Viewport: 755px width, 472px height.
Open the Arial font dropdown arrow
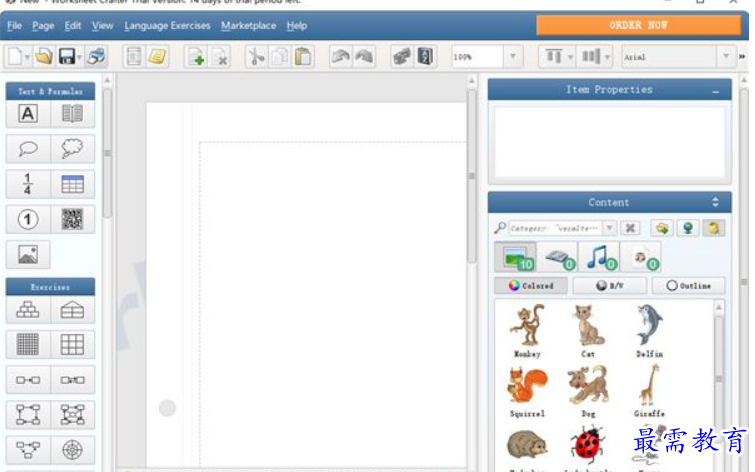click(726, 57)
